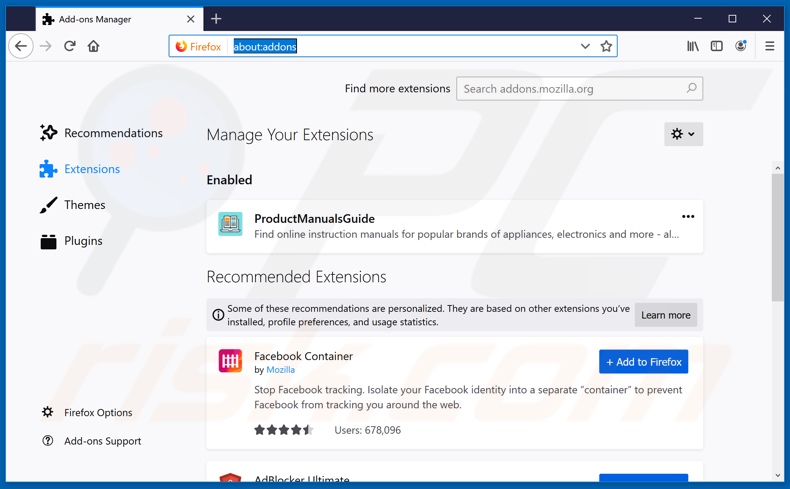
Task: Add Facebook Container to Firefox
Action: [643, 362]
